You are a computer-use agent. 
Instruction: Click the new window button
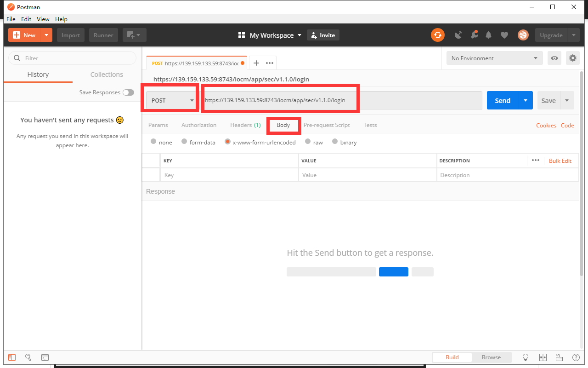130,35
